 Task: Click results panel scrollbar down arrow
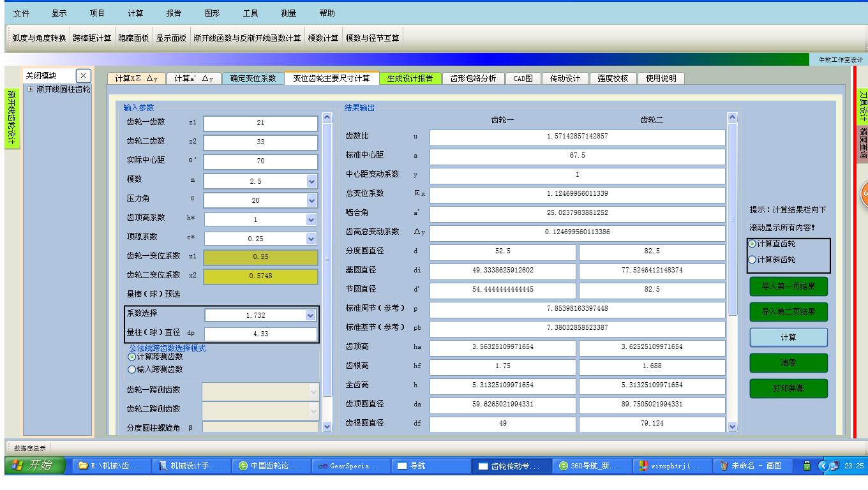click(x=733, y=426)
